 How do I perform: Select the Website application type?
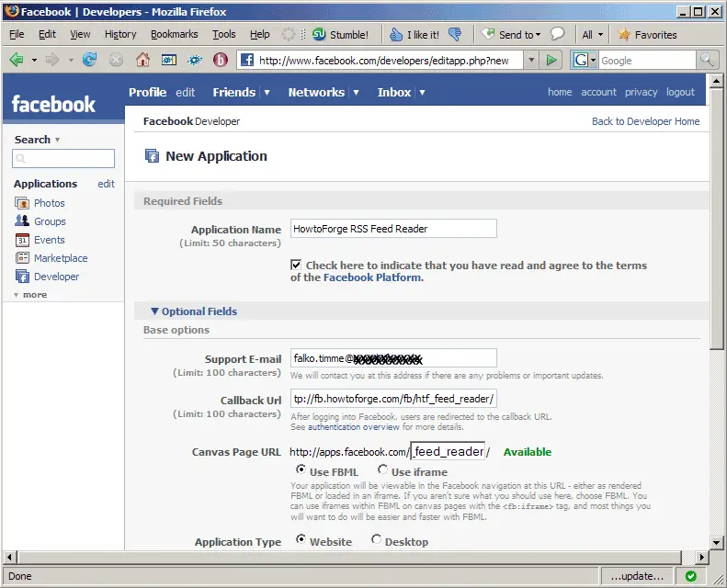pyautogui.click(x=301, y=539)
